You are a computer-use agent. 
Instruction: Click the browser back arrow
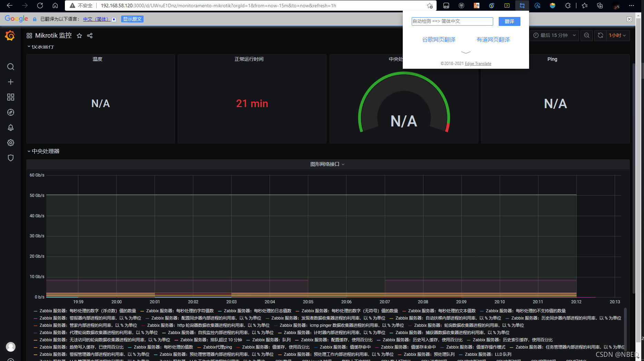[x=10, y=6]
